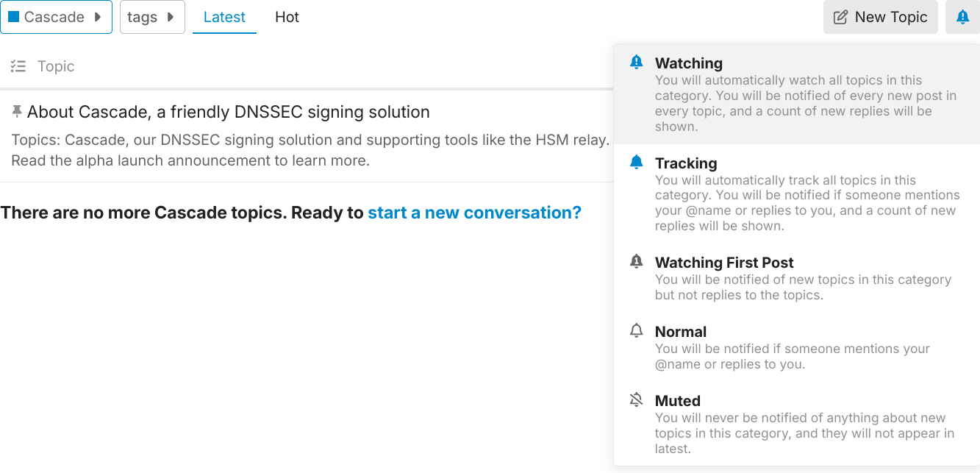The height and width of the screenshot is (473, 980).
Task: Click the arrow on the tags dropdown
Action: (171, 17)
